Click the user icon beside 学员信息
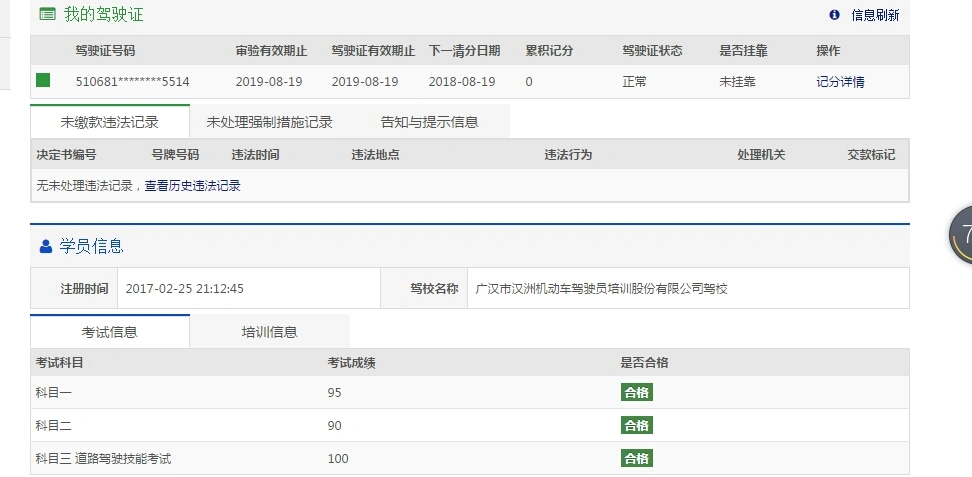The image size is (972, 477). coord(45,246)
